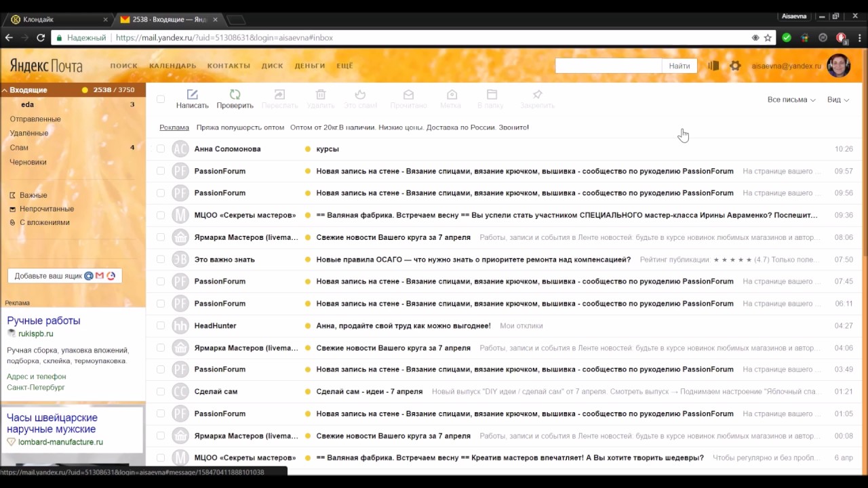
Task: Collapse the Входящие folder tree
Action: click(x=4, y=90)
